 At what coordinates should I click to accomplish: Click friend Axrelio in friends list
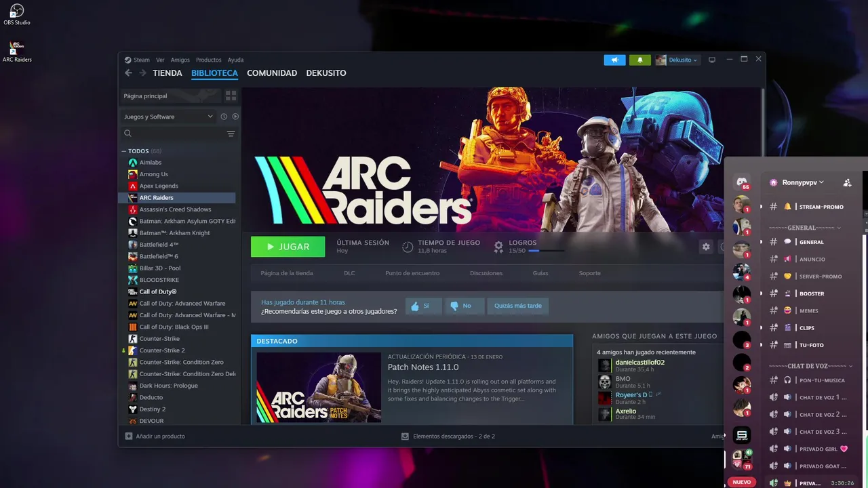[x=626, y=411]
